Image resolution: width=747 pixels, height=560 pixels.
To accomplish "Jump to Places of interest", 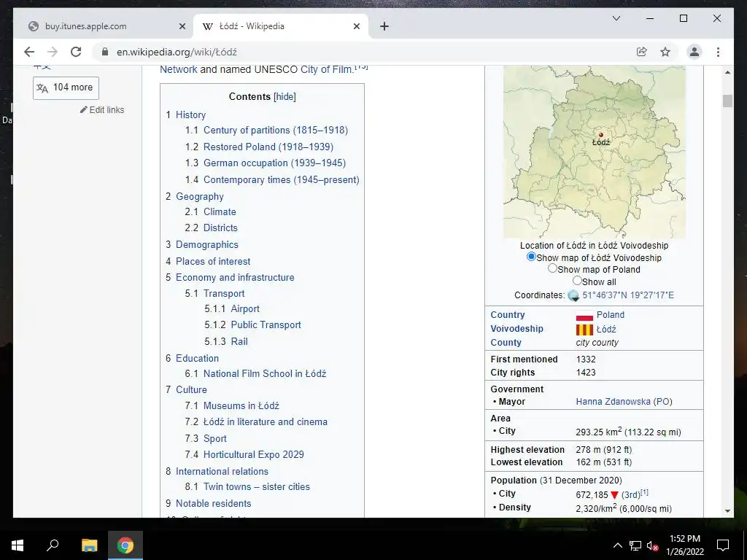I will click(x=213, y=262).
